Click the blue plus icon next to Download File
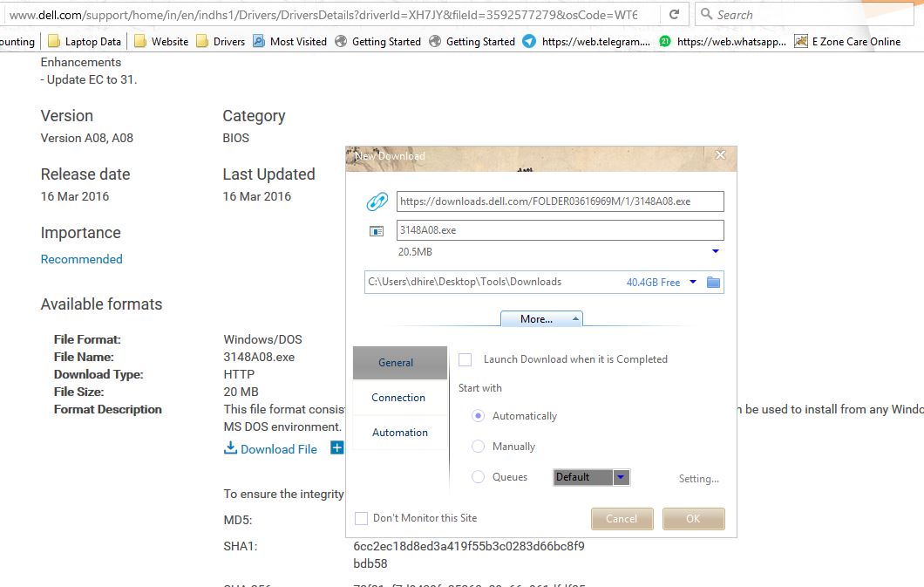 [336, 448]
